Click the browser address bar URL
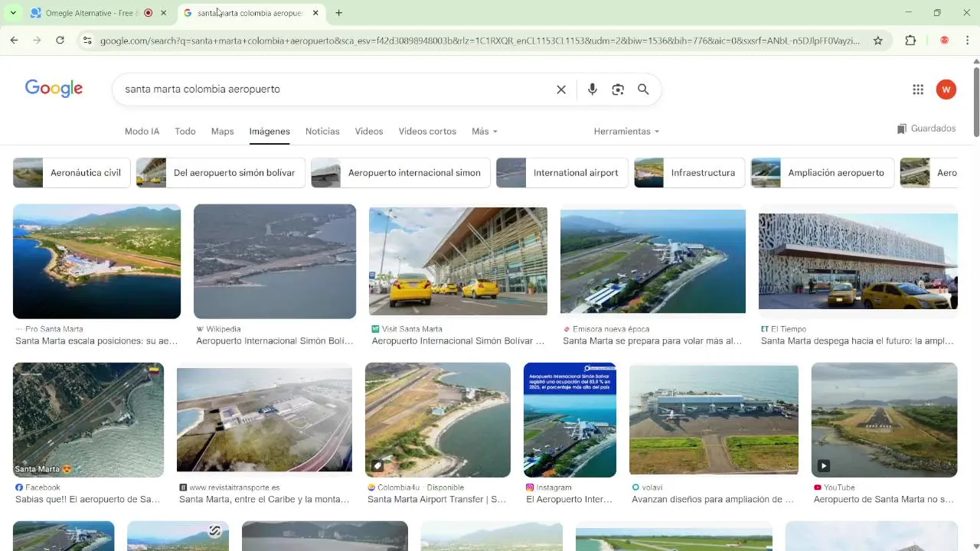 (480, 41)
